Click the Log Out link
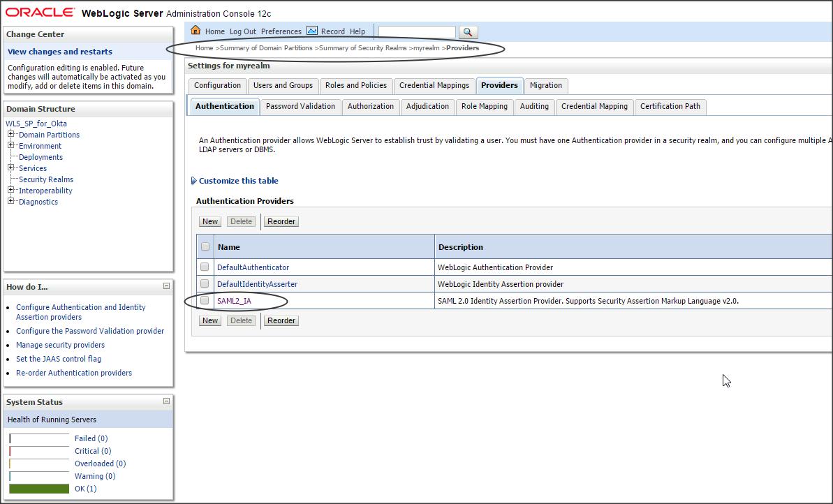The image size is (833, 504). [243, 32]
